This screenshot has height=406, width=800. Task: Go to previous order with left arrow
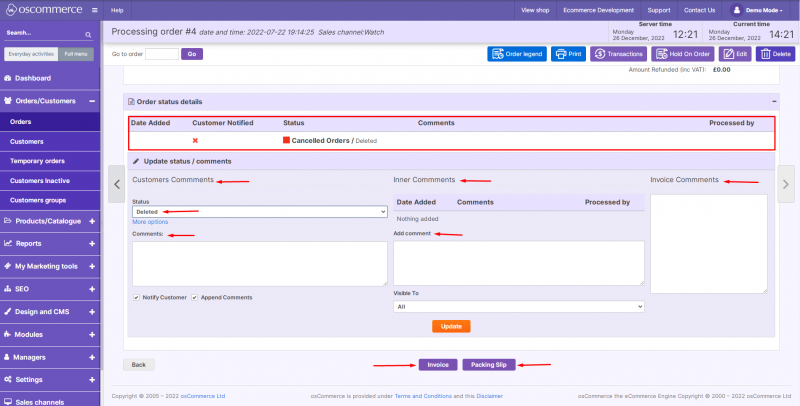(x=115, y=183)
